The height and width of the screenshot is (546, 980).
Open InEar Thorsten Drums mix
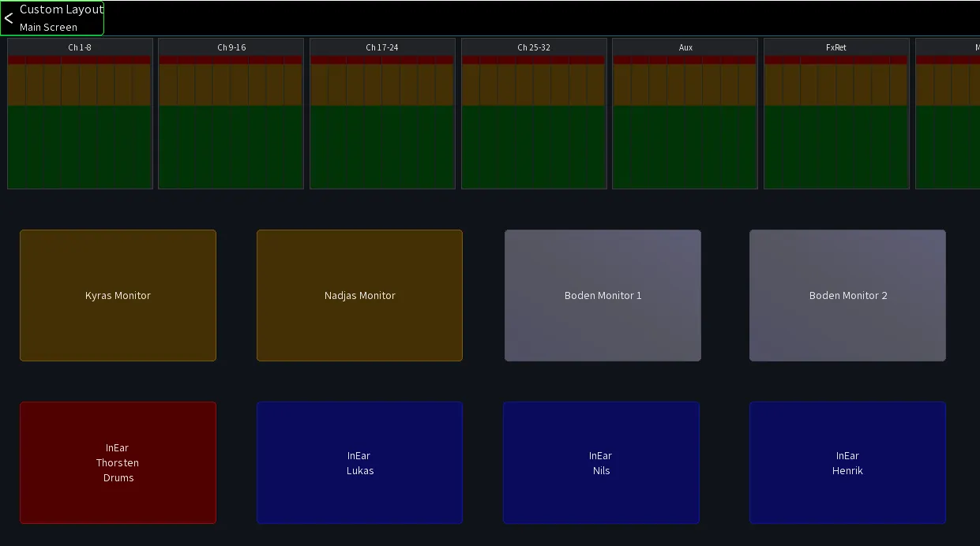118,462
